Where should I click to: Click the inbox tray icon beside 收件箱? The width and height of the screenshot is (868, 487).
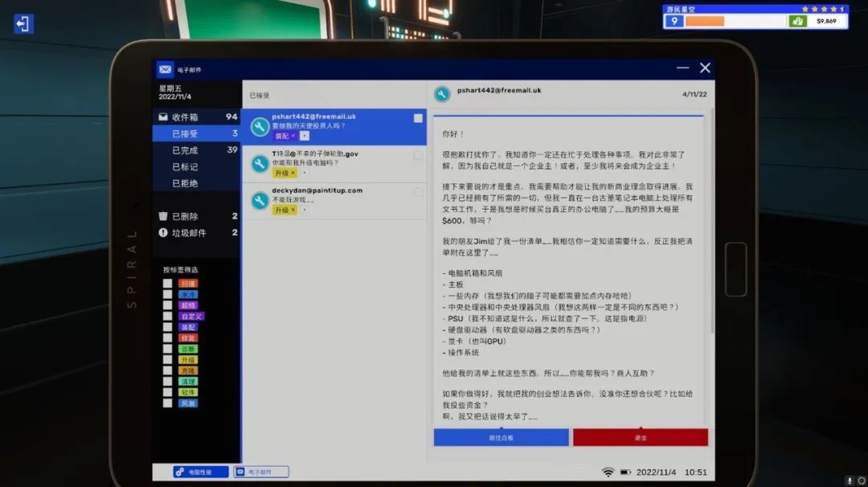coord(162,117)
